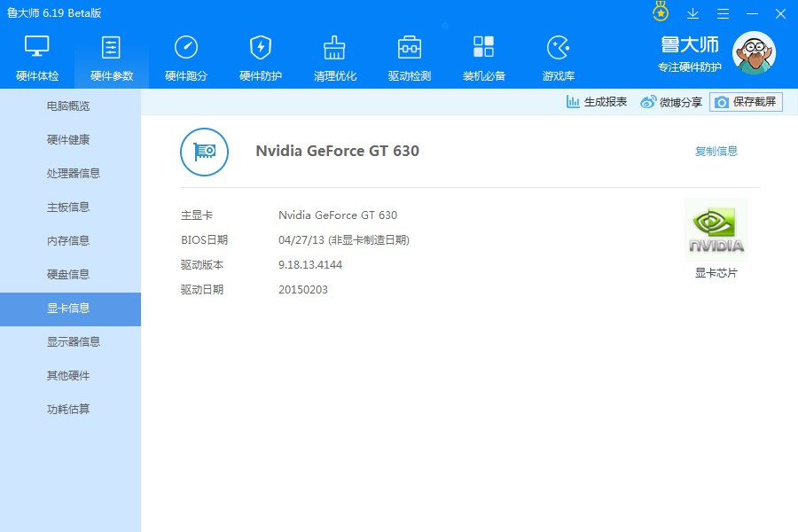Click the download arrow icon in title bar

coord(692,14)
